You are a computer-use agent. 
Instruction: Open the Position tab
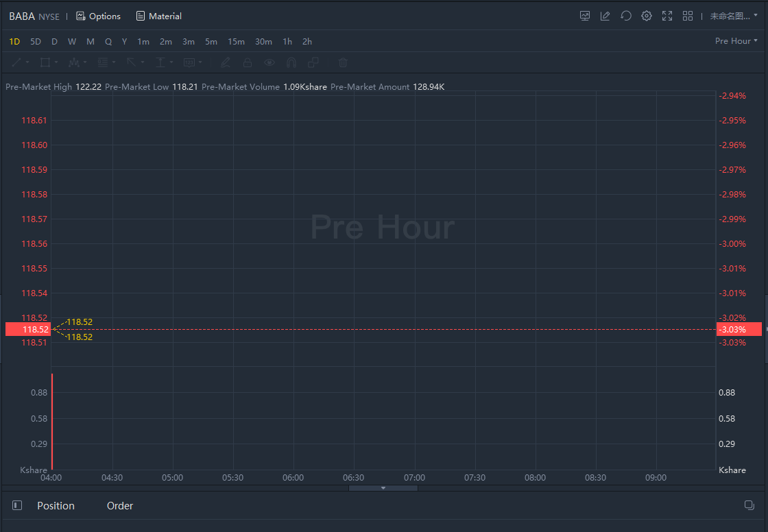[56, 505]
